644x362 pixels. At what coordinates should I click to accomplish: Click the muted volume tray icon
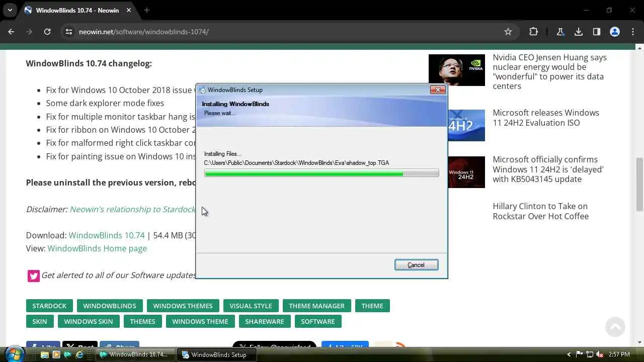(x=600, y=354)
